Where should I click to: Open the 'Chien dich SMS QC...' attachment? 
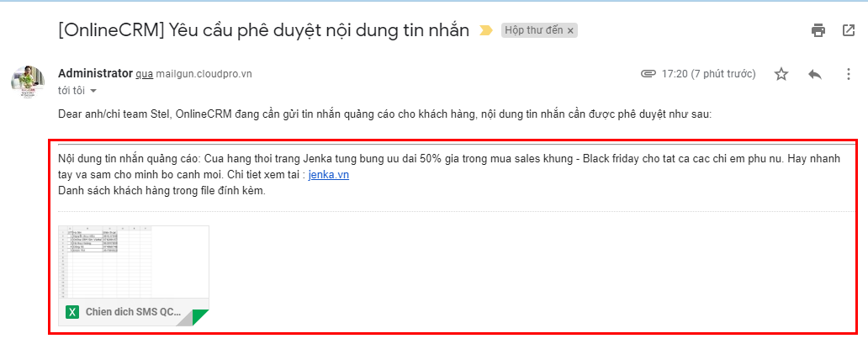coord(134,276)
